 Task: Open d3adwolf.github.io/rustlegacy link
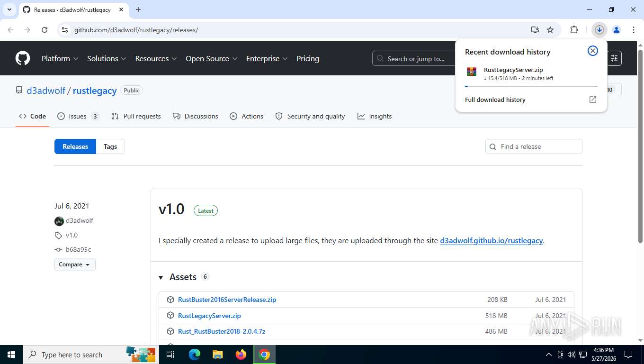tap(491, 240)
